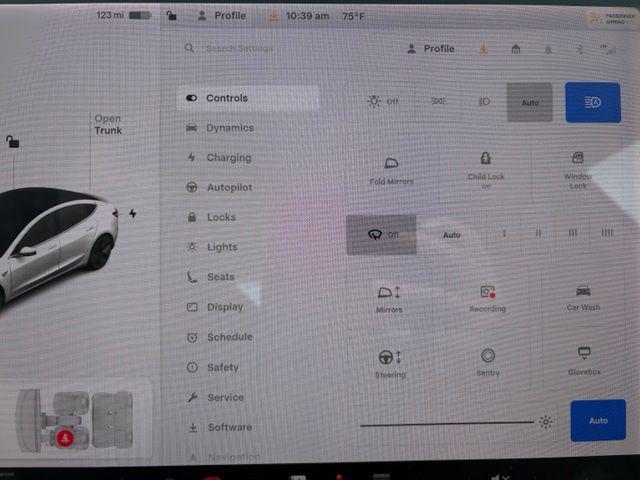The height and width of the screenshot is (480, 640).
Task: Set wipers to Off
Action: coord(381,235)
